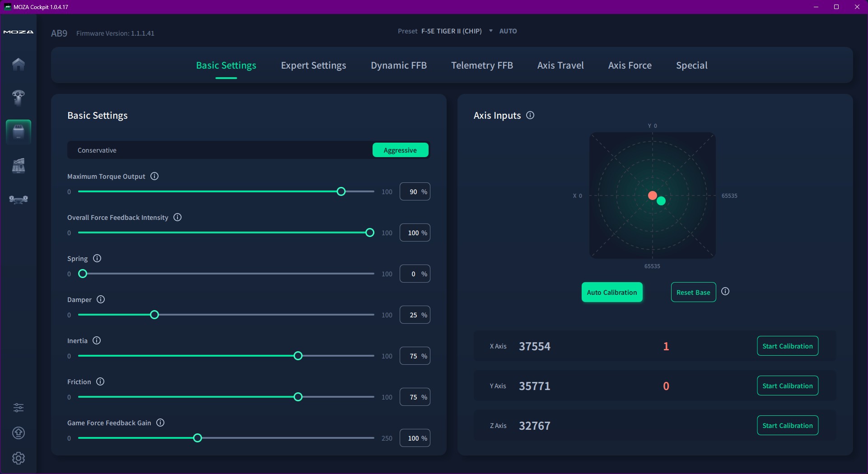Open the settings gear in sidebar
The height and width of the screenshot is (474, 868).
19,458
